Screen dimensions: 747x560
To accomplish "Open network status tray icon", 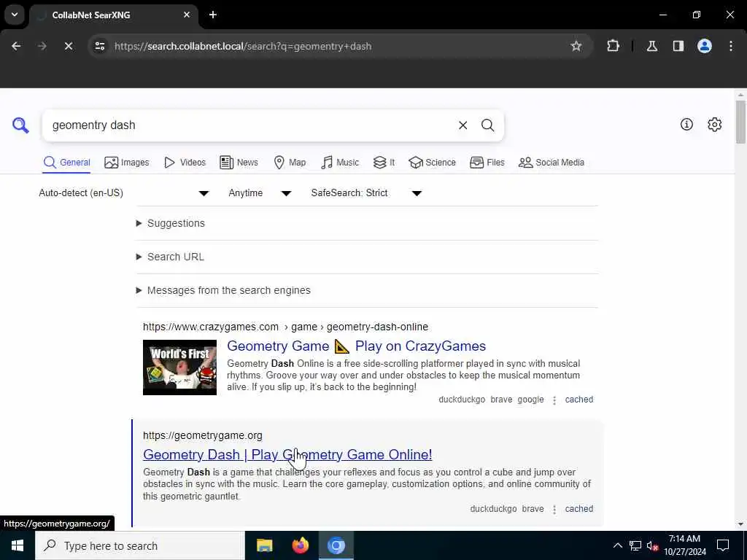I will pyautogui.click(x=635, y=545).
